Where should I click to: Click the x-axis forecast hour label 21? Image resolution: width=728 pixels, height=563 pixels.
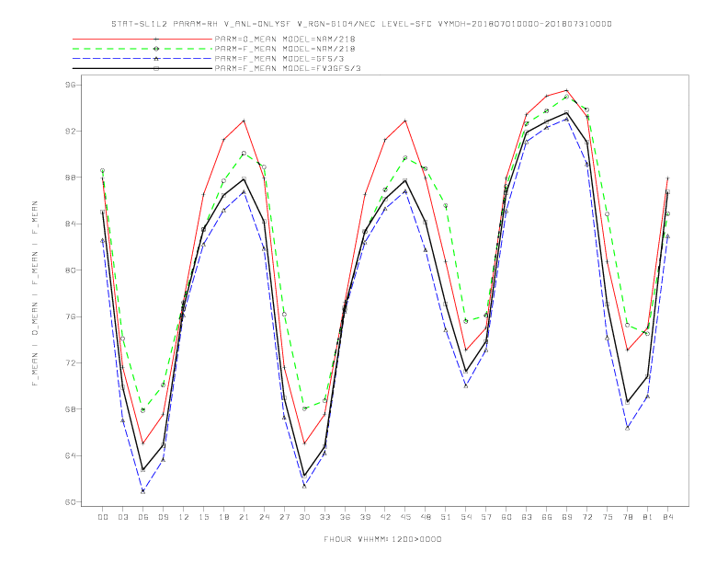[x=244, y=517]
